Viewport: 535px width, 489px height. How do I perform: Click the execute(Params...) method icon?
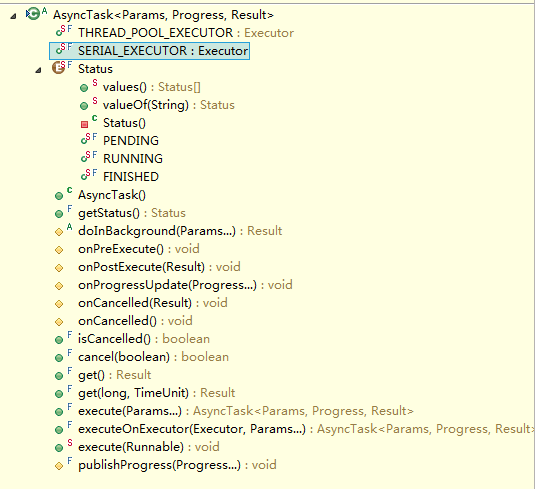click(x=63, y=410)
